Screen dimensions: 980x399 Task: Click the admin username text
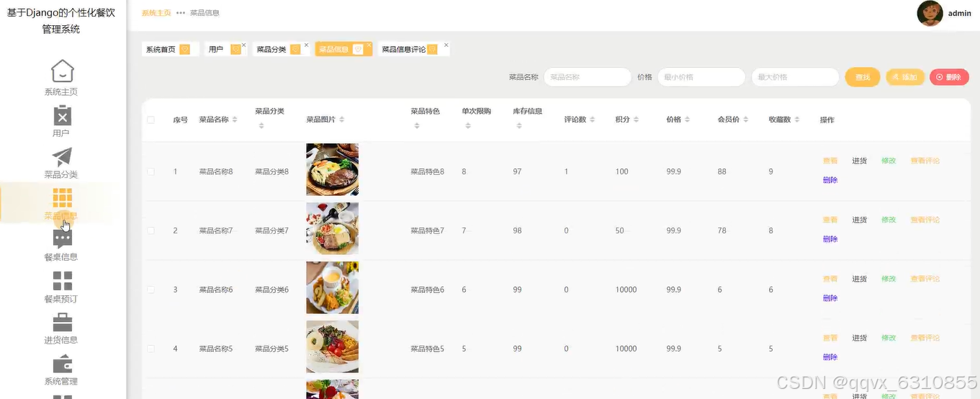point(960,13)
